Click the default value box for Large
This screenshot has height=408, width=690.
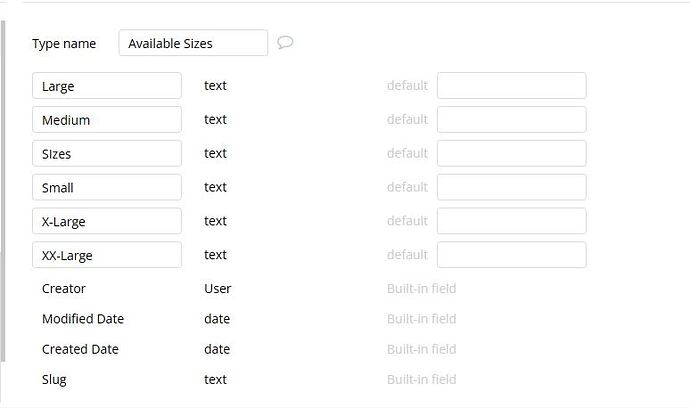point(511,86)
